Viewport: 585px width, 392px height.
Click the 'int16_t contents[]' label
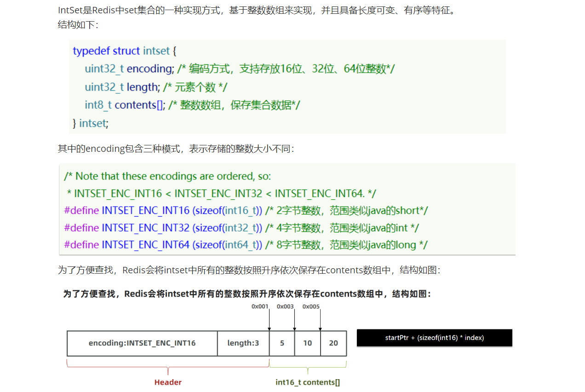click(x=308, y=382)
